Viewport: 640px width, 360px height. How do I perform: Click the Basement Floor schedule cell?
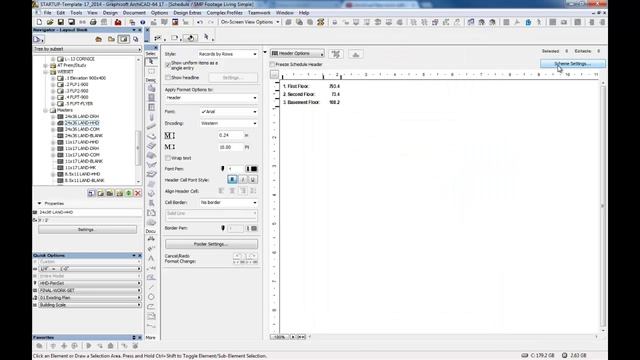pyautogui.click(x=301, y=102)
